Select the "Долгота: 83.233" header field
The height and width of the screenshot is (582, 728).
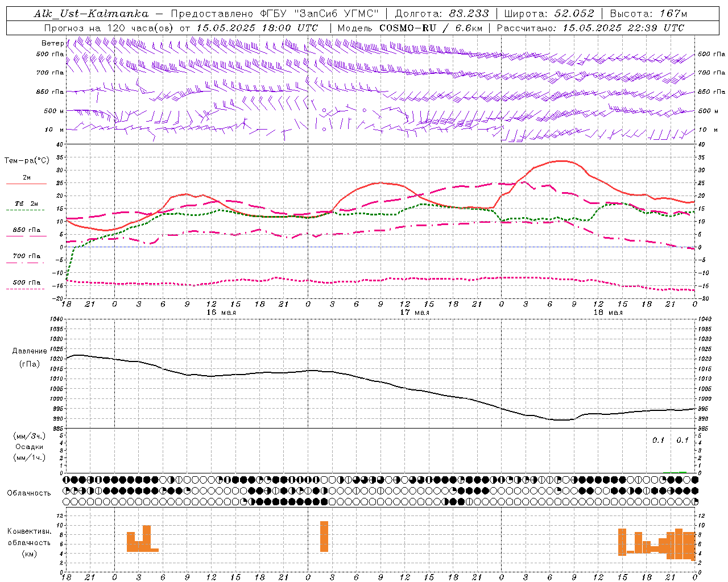441,14
